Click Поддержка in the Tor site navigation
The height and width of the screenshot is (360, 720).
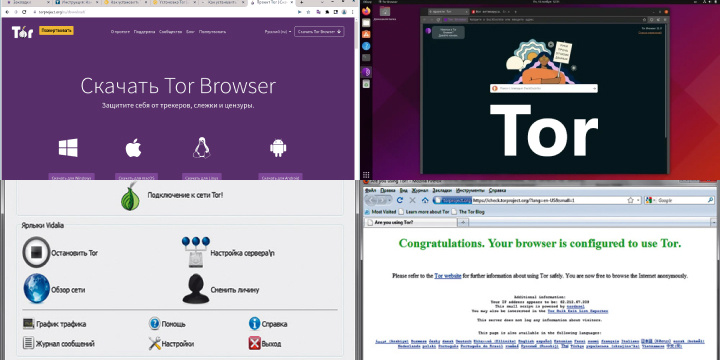click(144, 32)
